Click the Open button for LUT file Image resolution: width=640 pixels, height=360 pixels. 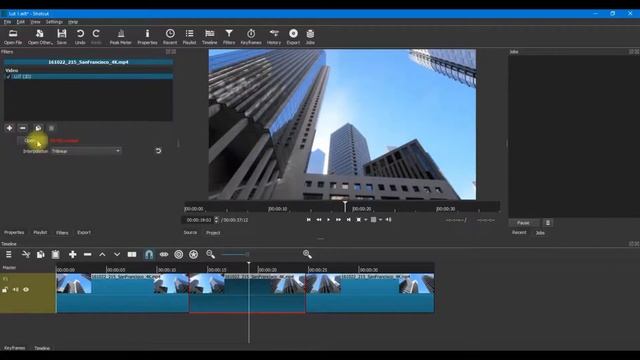click(32, 141)
